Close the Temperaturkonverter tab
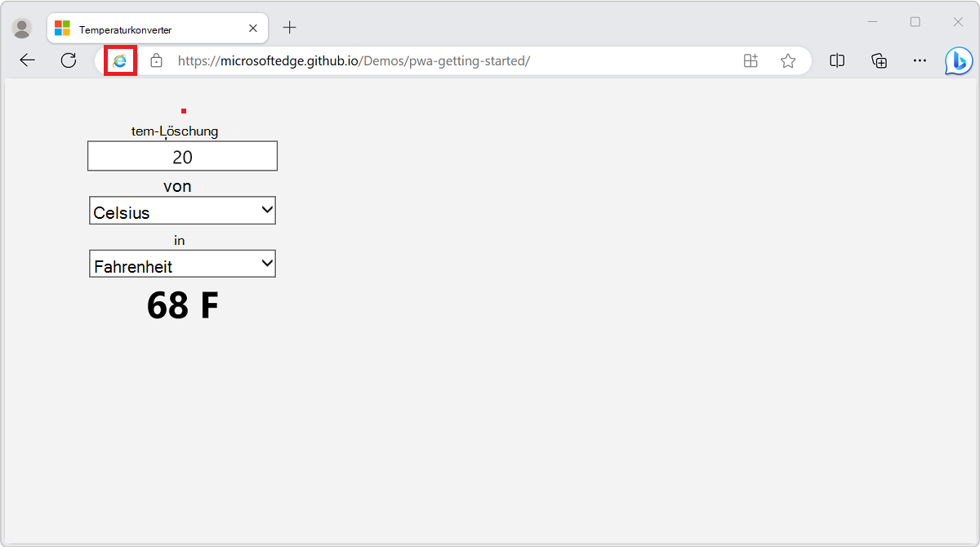 253,27
